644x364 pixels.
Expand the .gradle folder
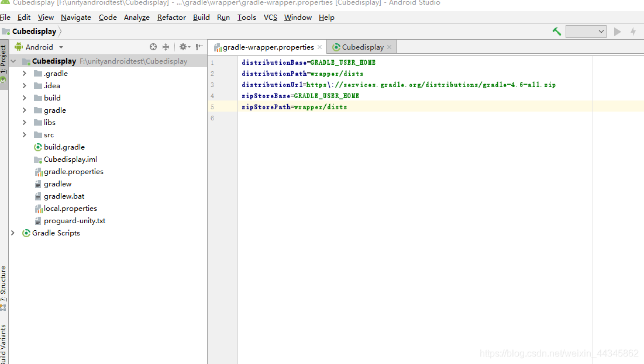(24, 74)
